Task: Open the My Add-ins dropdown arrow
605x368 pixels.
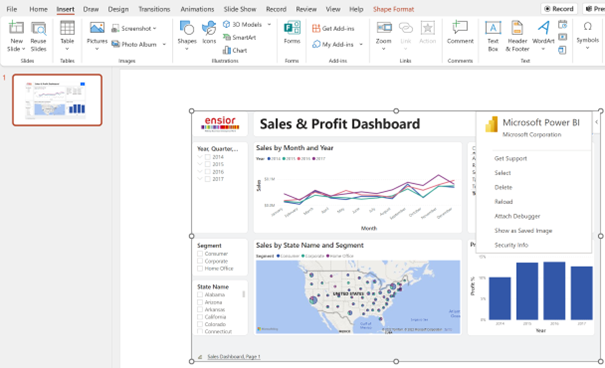Action: click(361, 44)
